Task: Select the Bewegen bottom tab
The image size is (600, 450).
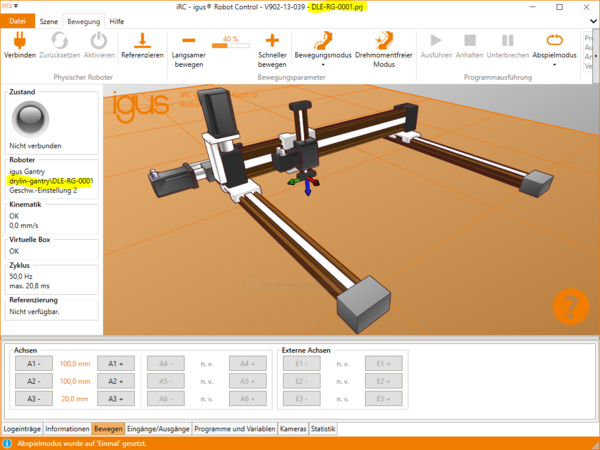Action: (108, 429)
